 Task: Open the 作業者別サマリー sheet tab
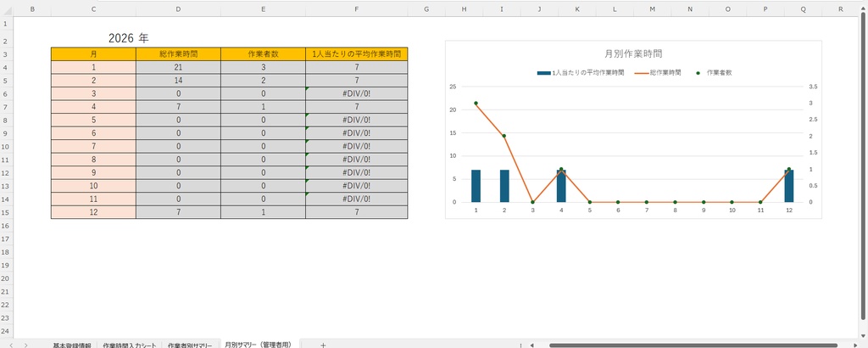point(190,345)
